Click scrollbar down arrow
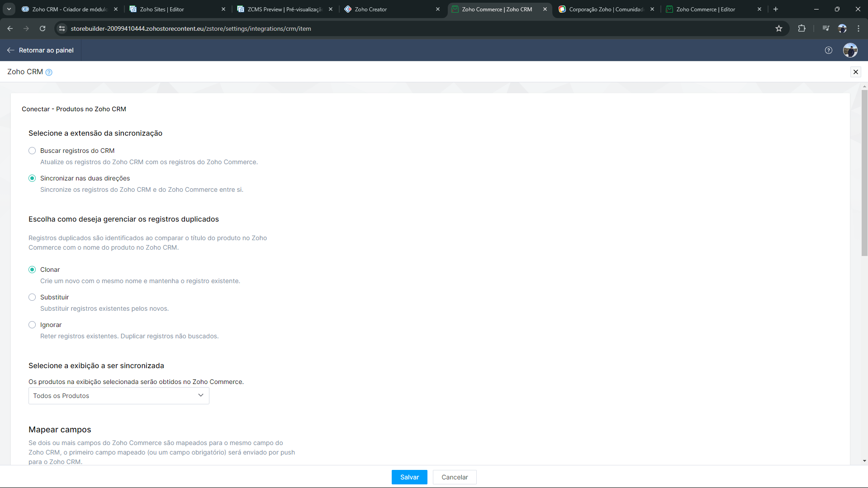The width and height of the screenshot is (868, 488). (864, 461)
